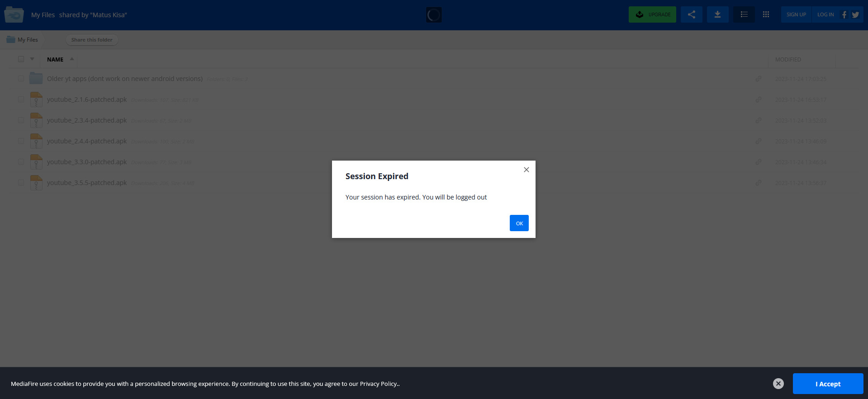Open the Older yt apps folder name
The width and height of the screenshot is (868, 399).
click(x=125, y=79)
